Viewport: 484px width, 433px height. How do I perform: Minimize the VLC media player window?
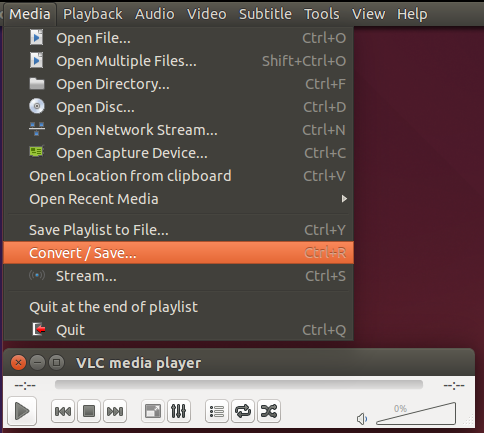tap(37, 362)
